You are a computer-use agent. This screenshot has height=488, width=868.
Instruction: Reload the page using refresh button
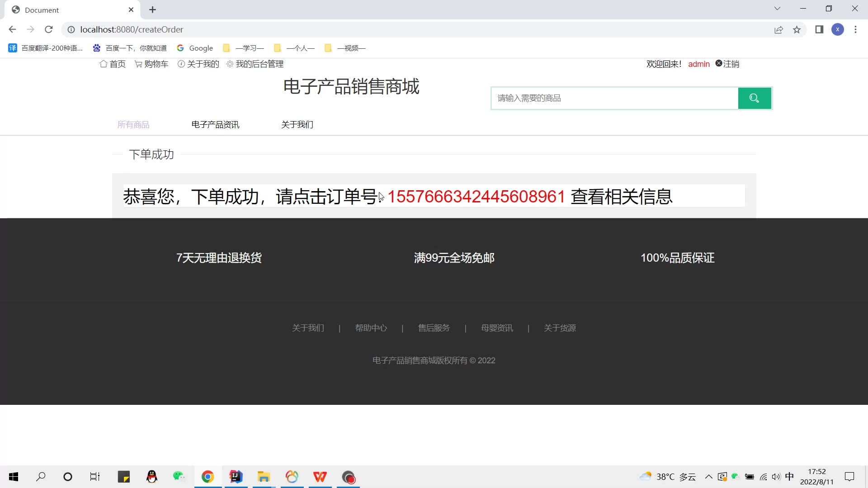(49, 30)
